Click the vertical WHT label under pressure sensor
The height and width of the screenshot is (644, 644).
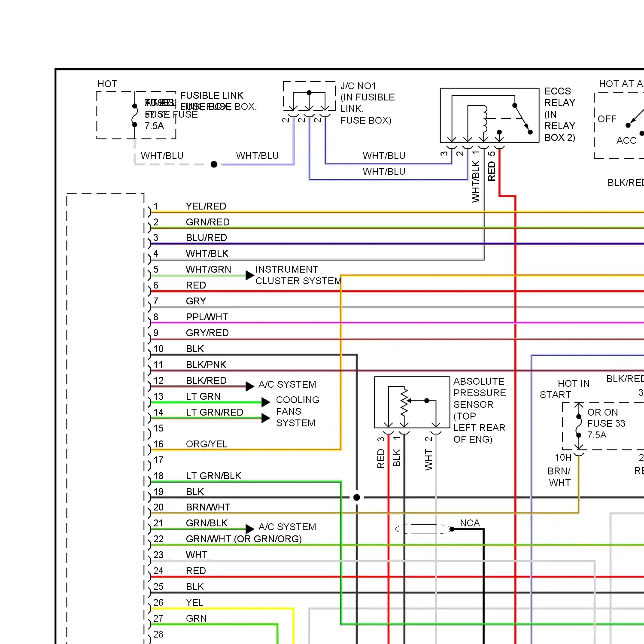point(428,459)
